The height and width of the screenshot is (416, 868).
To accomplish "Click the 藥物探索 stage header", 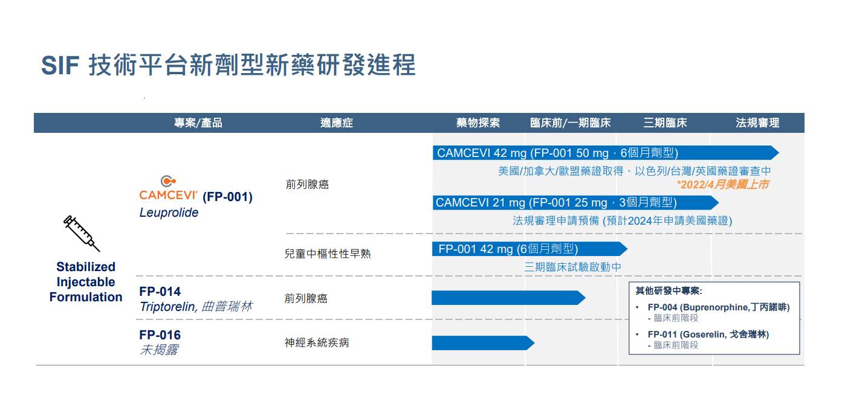I will tap(478, 123).
